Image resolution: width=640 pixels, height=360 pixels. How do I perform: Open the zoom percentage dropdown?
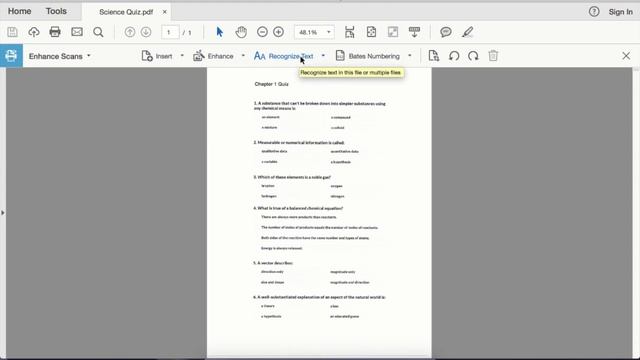[329, 32]
